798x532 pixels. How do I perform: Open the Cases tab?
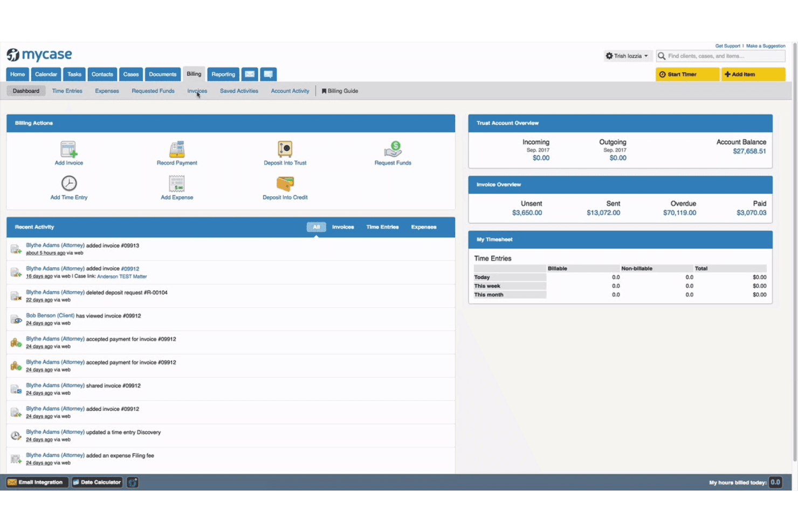pyautogui.click(x=131, y=74)
